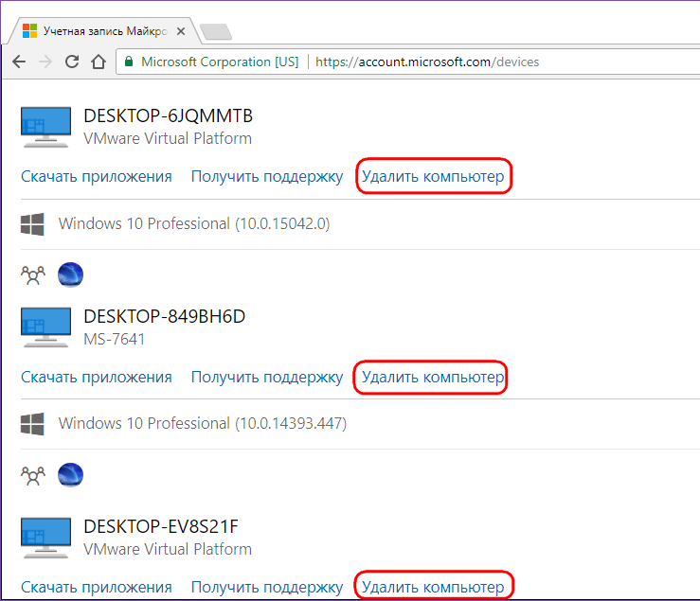This screenshot has width=700, height=601.
Task: Click Скачать приложения under DESKTOP-6JQMMTB
Action: (97, 176)
